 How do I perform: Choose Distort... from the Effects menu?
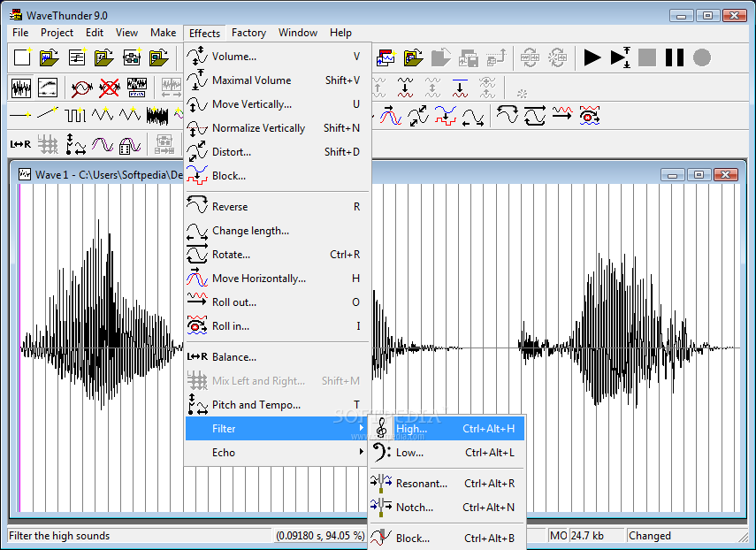[x=278, y=152]
